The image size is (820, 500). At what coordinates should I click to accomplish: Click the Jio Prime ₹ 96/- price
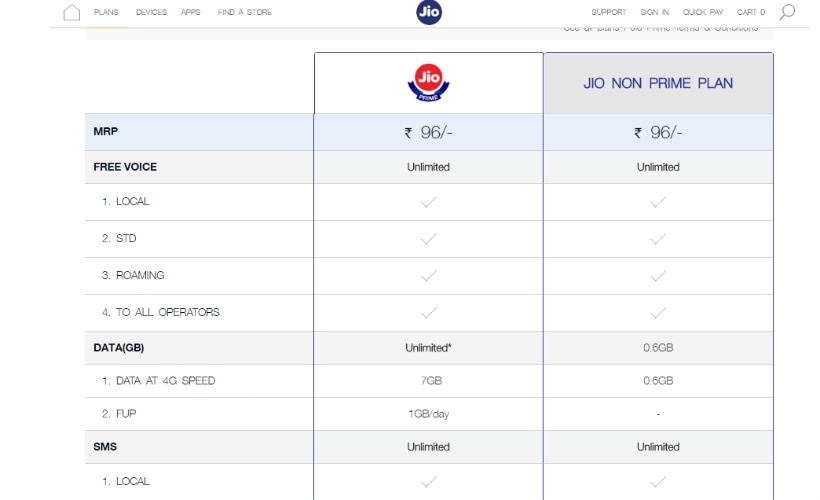(x=428, y=132)
